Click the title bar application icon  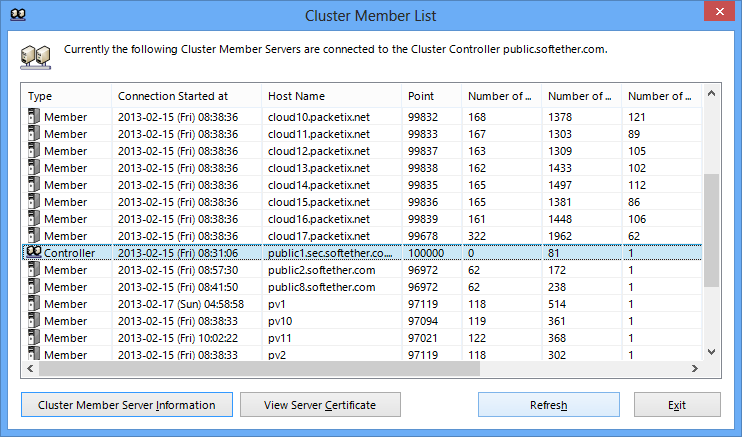pyautogui.click(x=15, y=14)
